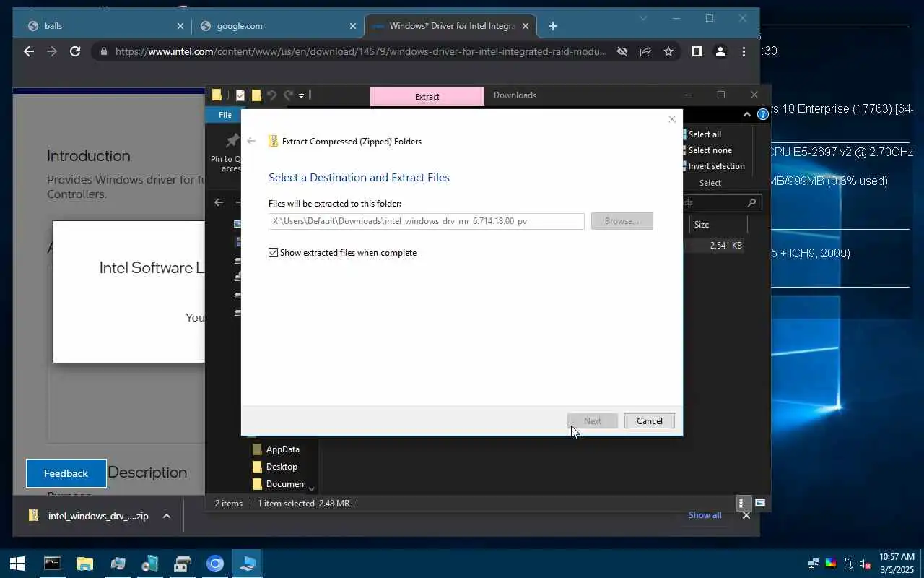This screenshot has width=924, height=578.
Task: Expand download item options chevron
Action: (x=167, y=516)
